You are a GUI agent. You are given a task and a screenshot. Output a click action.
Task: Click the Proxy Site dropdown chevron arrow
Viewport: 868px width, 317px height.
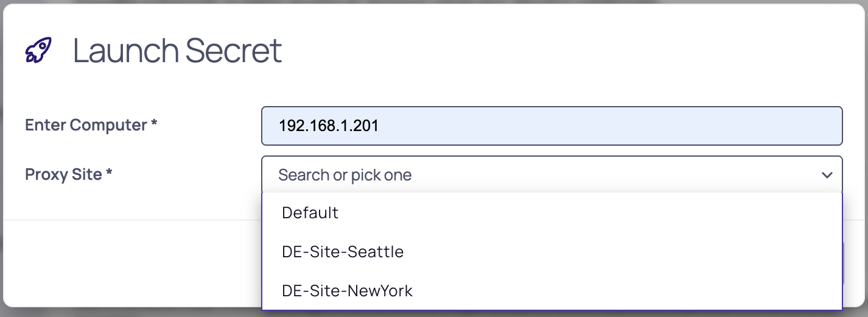pyautogui.click(x=827, y=176)
